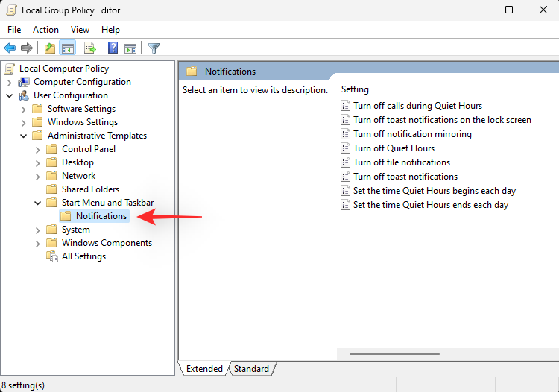Image resolution: width=559 pixels, height=392 pixels.
Task: Click the Computer Configuration icon
Action: (24, 82)
